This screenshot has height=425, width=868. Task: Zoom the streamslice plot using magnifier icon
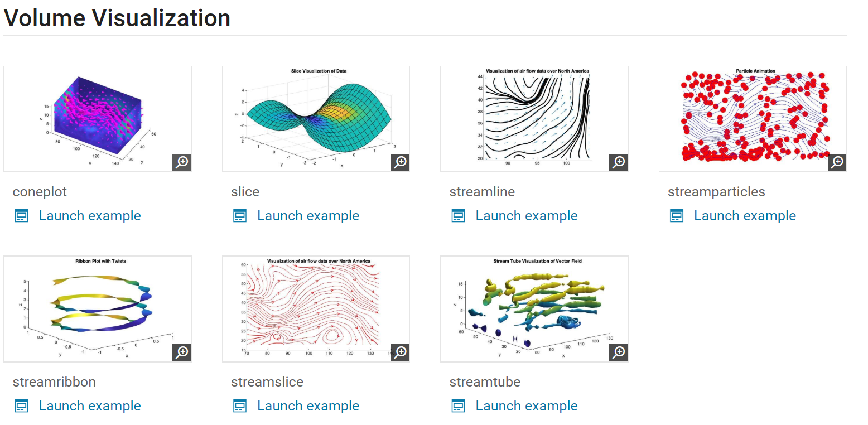tap(400, 352)
